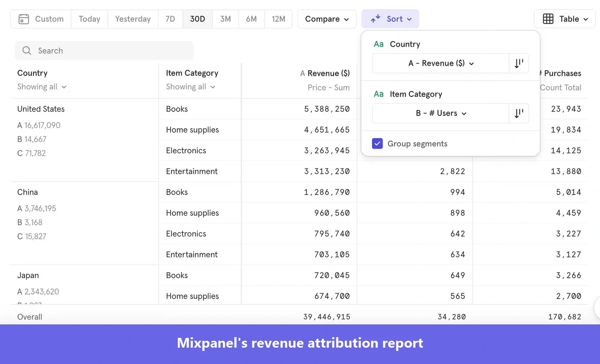This screenshot has height=364, width=600.
Task: Click purchases value 5,014
Action: pyautogui.click(x=569, y=192)
